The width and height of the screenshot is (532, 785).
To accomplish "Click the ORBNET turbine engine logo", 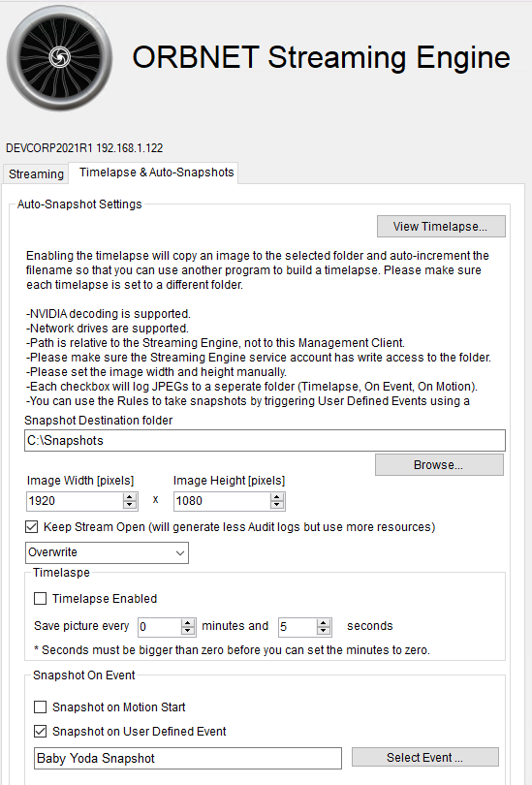I will pos(59,58).
